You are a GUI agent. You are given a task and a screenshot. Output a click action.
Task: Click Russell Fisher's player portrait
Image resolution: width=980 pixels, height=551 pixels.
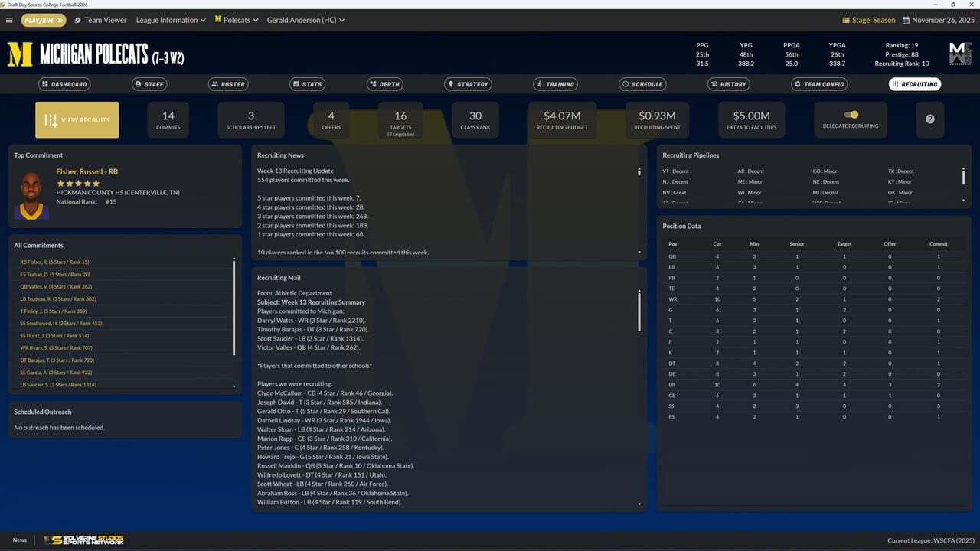click(31, 196)
